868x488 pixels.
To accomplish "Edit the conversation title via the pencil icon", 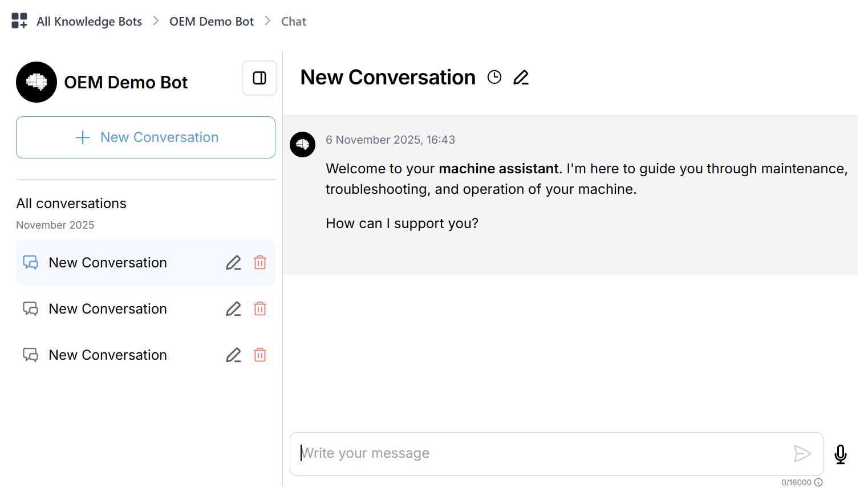I will coord(521,77).
